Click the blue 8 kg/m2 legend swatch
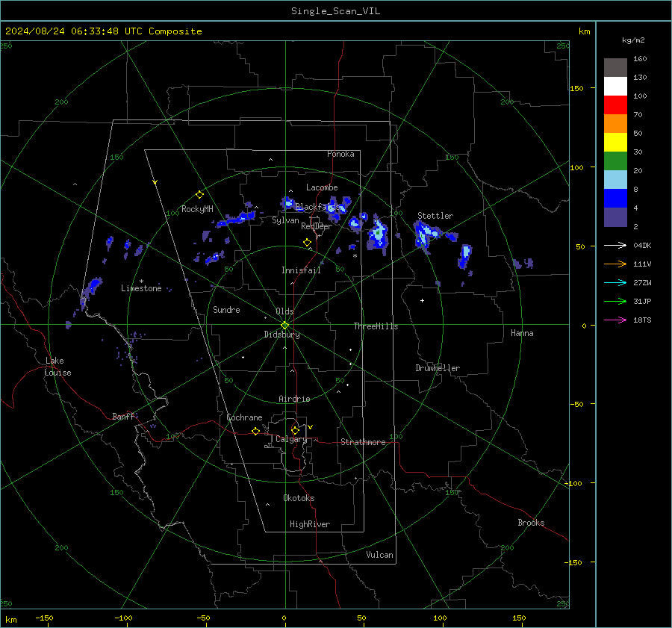 point(615,199)
